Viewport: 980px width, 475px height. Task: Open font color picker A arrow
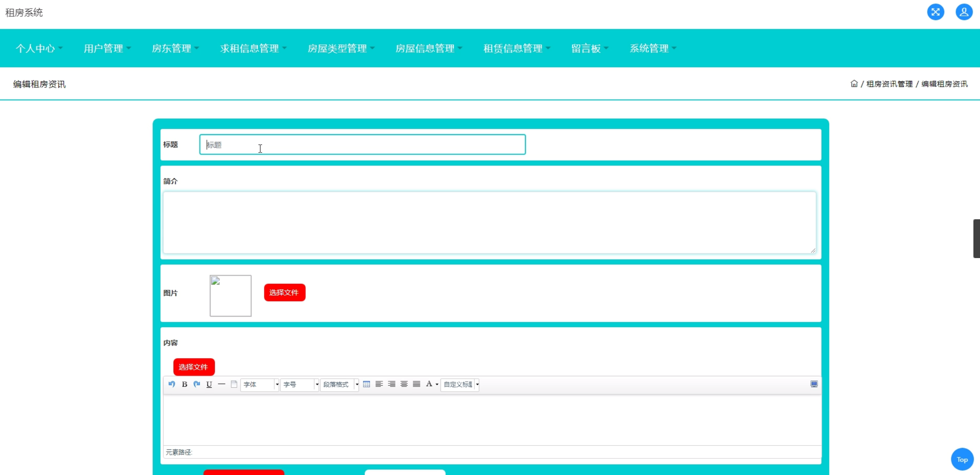tap(437, 385)
